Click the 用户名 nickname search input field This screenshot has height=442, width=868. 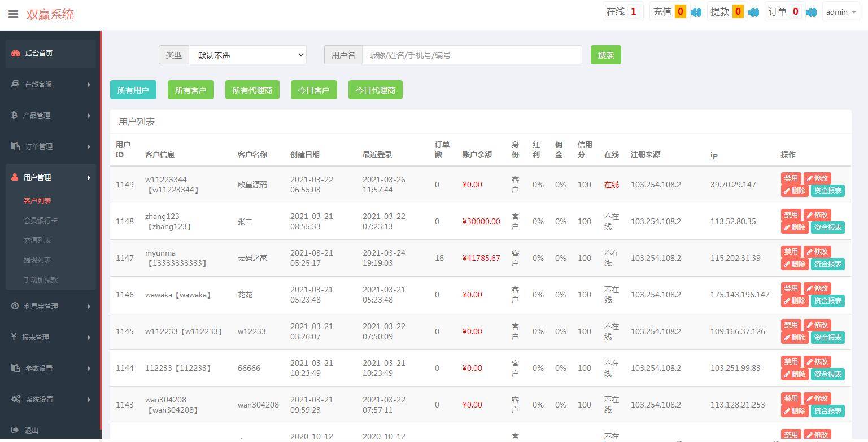(472, 55)
